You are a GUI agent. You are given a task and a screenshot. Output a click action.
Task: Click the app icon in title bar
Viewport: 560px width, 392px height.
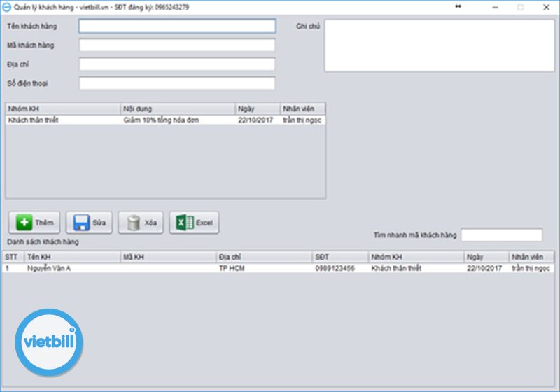pos(6,6)
